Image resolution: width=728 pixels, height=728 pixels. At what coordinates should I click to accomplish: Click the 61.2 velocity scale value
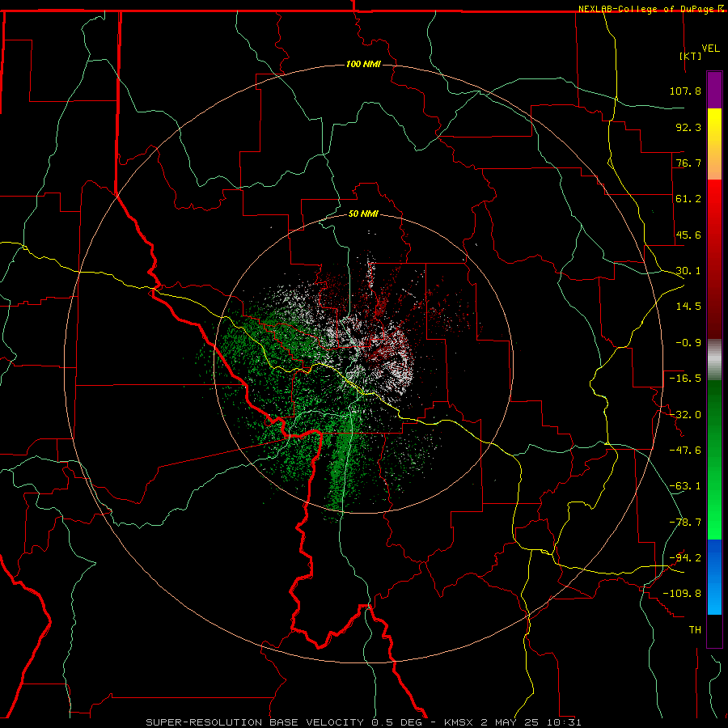coord(688,199)
